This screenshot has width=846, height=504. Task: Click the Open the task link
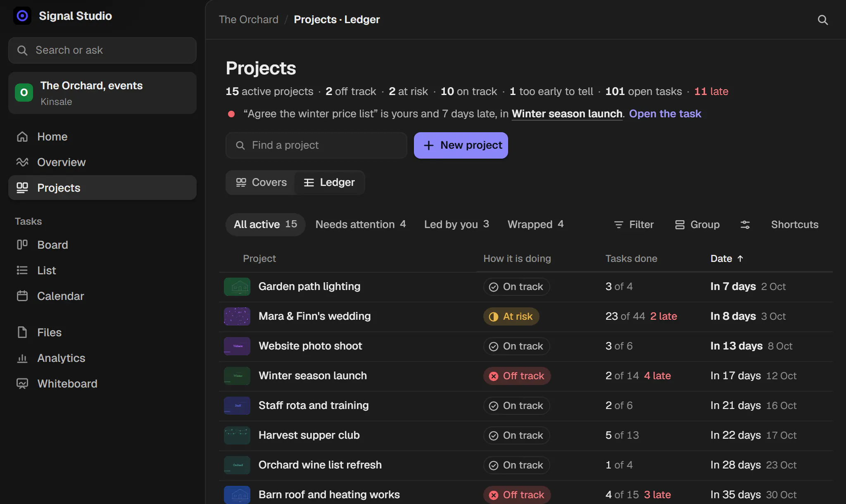tap(665, 114)
